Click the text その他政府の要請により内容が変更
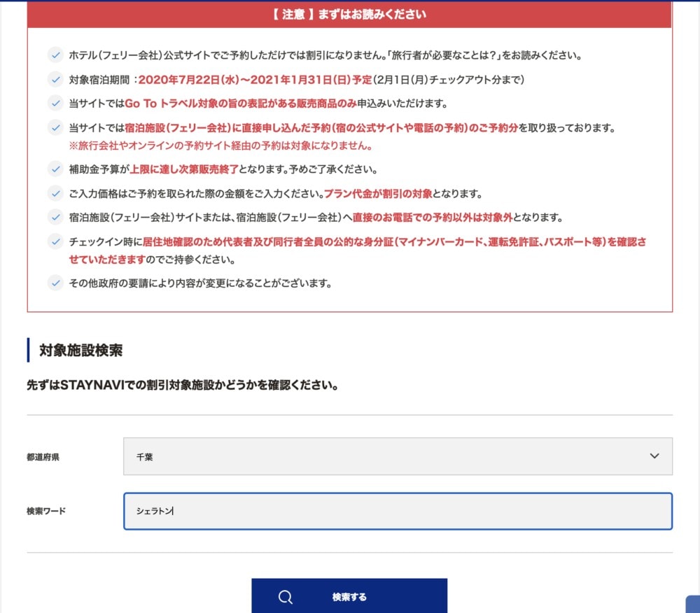 pos(200,283)
